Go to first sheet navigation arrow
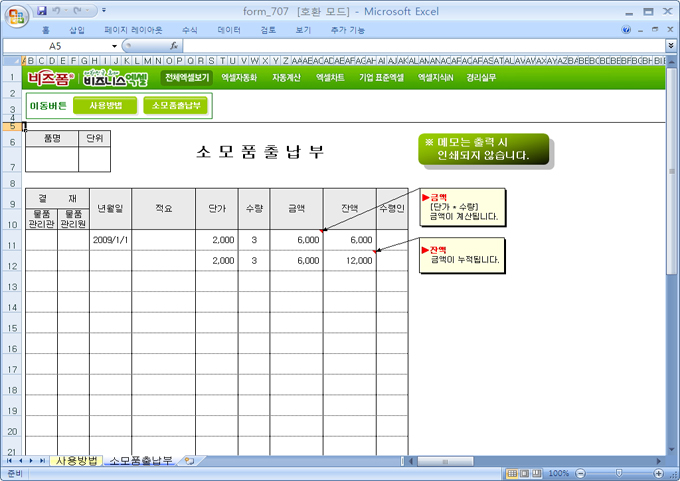This screenshot has height=481, width=680. pos(9,461)
